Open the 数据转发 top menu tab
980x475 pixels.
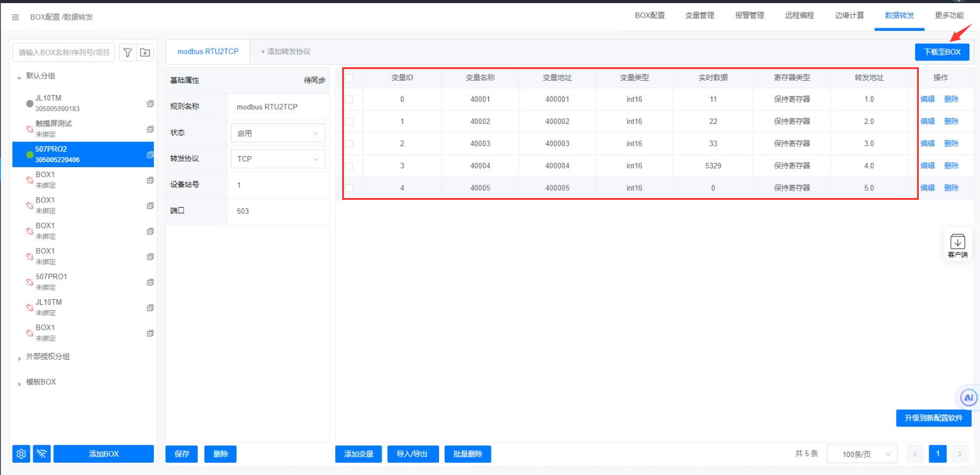900,15
